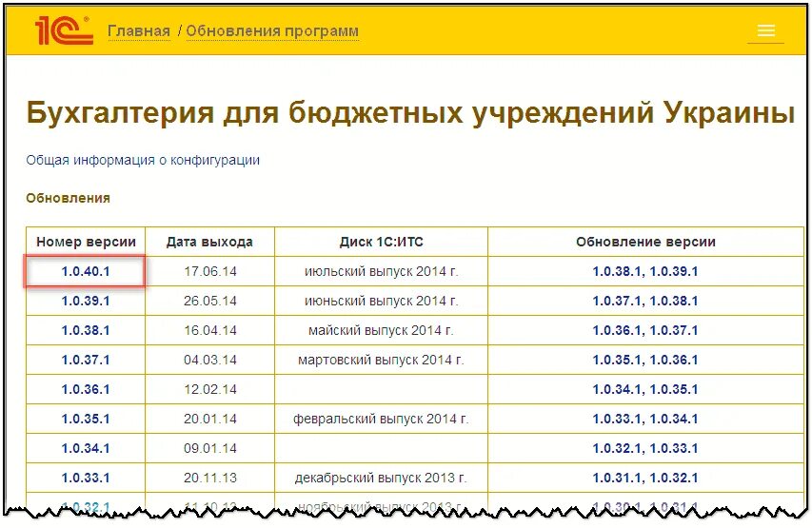
Task: Select the Диск 1С:ИТС column header
Action: (381, 242)
